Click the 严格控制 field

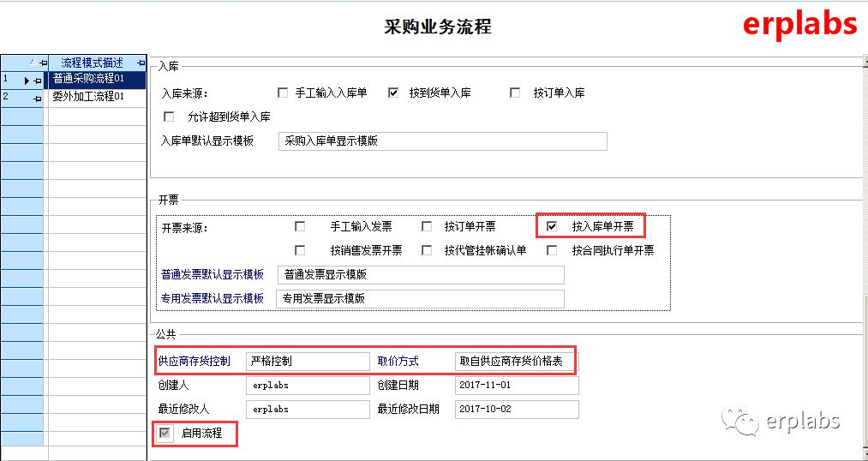click(x=308, y=362)
